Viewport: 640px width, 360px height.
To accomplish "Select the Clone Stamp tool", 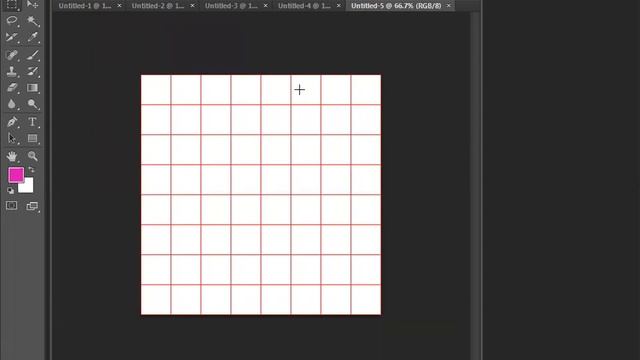I will 11,71.
